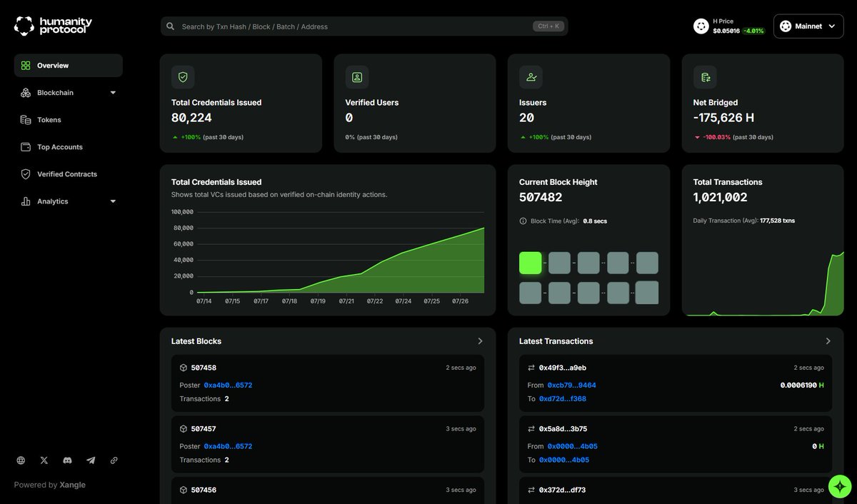Expand the Analytics menu arrow
The height and width of the screenshot is (504, 857).
point(113,201)
